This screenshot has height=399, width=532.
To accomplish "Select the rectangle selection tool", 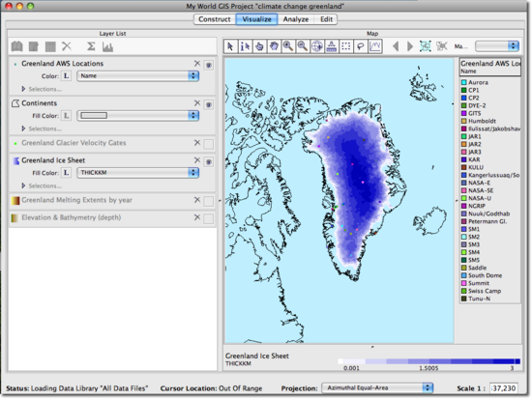I will point(345,46).
